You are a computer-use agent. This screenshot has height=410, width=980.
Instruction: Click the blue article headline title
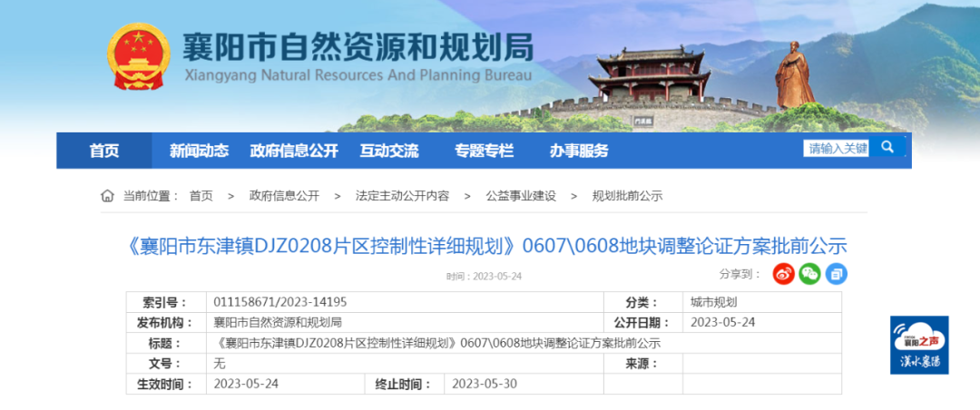pyautogui.click(x=484, y=246)
